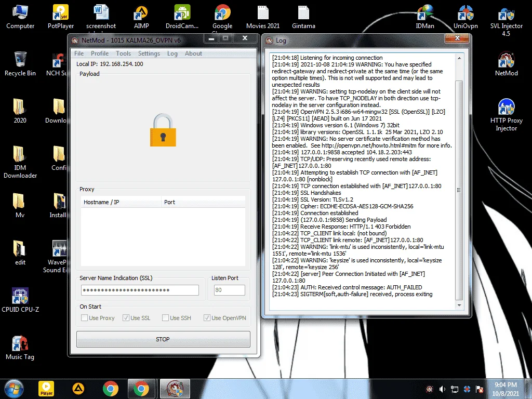Select the Movies 2021 text file

(262, 17)
